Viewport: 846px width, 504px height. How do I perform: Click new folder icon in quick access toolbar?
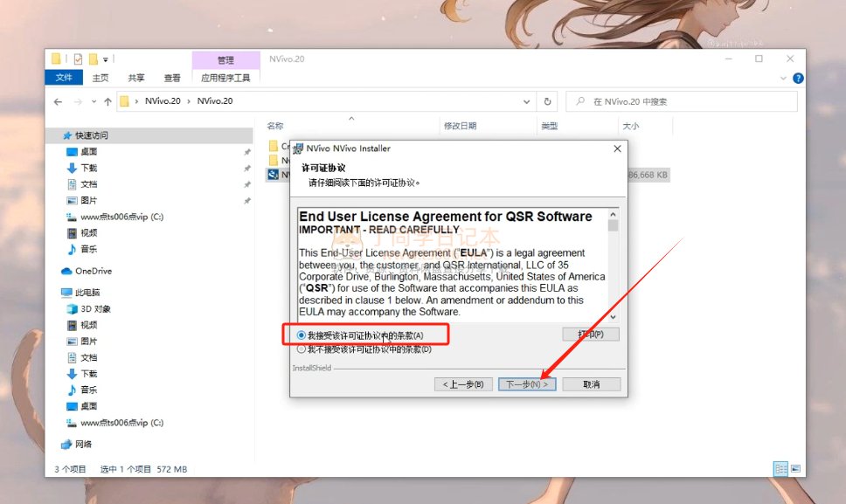coord(94,59)
